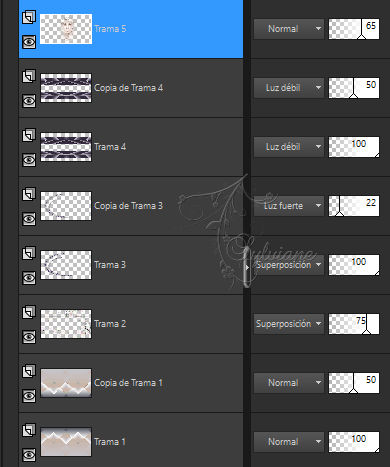Image resolution: width=390 pixels, height=467 pixels.
Task: Toggle visibility of the Trama 1 layer
Action: click(x=29, y=455)
